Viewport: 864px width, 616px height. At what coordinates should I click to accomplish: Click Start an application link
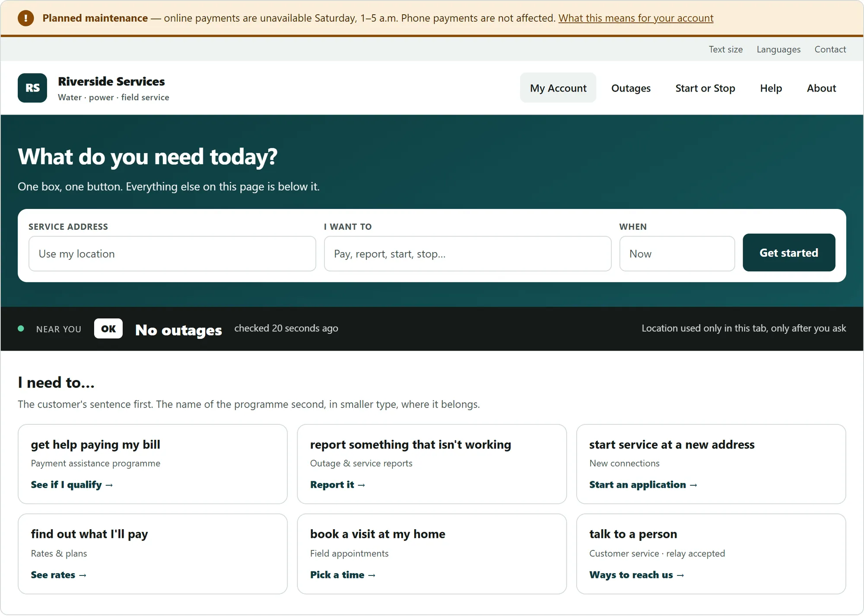pos(643,485)
